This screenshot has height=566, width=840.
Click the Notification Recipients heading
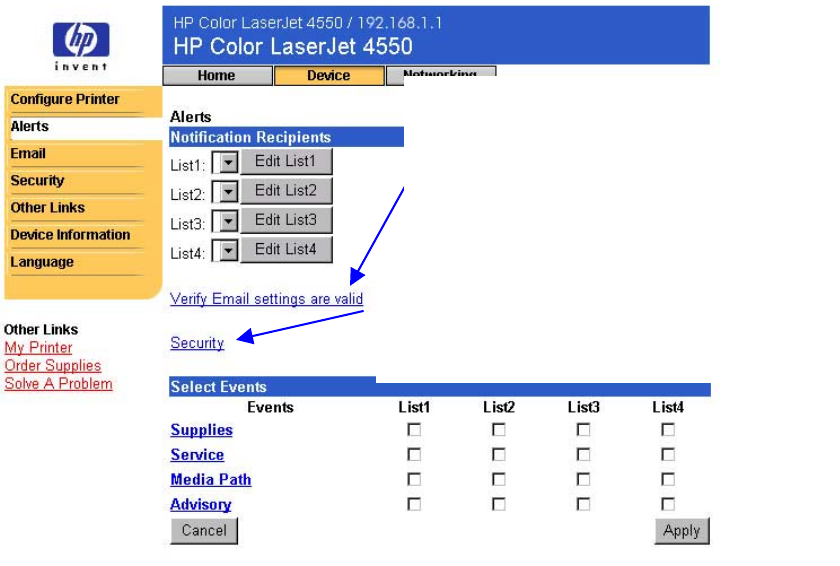click(x=251, y=137)
